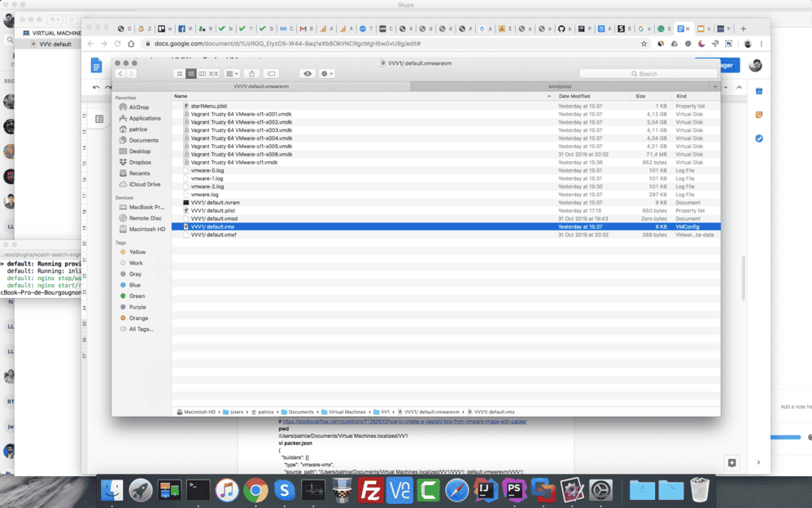
Task: Select Macintosh HD in Devices
Action: pos(142,229)
